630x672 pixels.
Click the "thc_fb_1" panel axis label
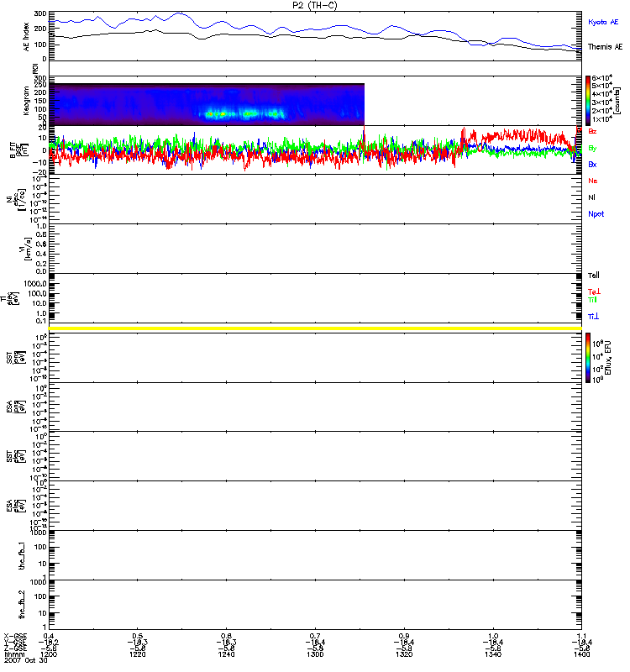coord(22,555)
